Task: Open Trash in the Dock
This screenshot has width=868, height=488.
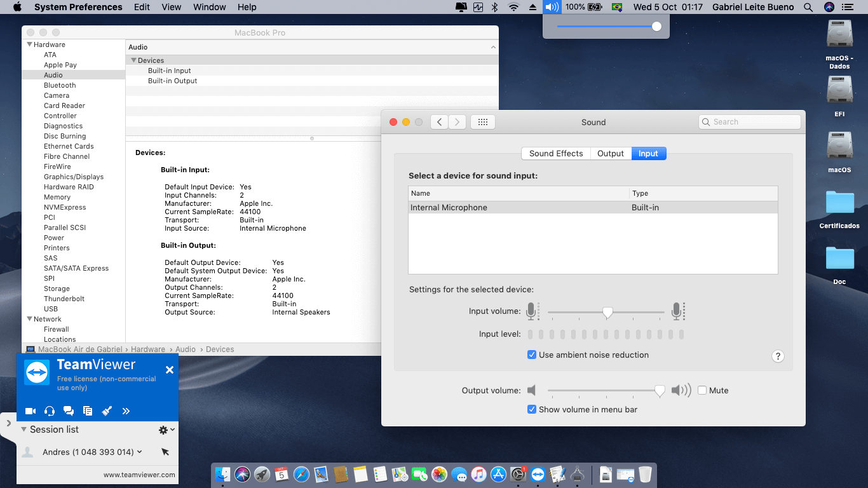Action: click(x=645, y=474)
